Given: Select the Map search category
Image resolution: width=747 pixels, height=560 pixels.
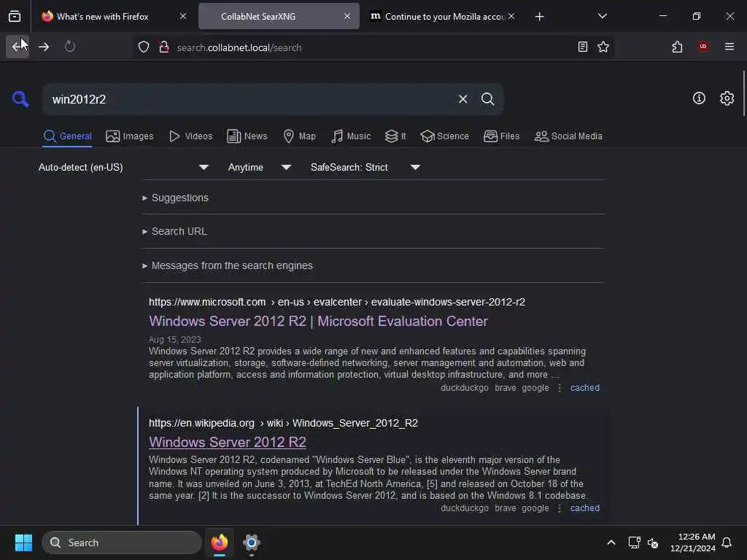Looking at the screenshot, I should click(299, 136).
